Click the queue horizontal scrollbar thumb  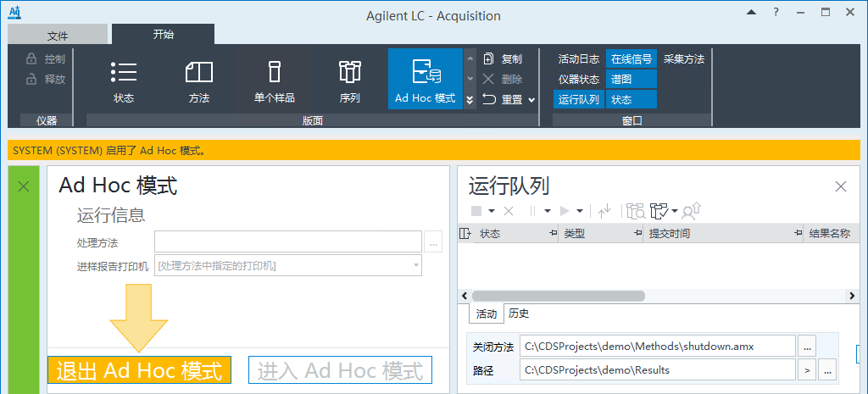point(558,296)
